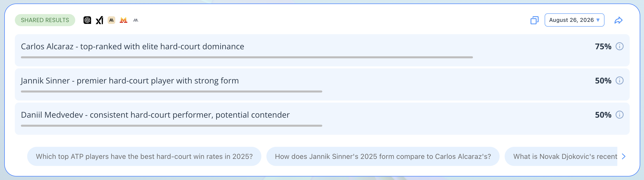Click the xAI Grok logo icon
This screenshot has height=180, width=644.
[x=99, y=20]
